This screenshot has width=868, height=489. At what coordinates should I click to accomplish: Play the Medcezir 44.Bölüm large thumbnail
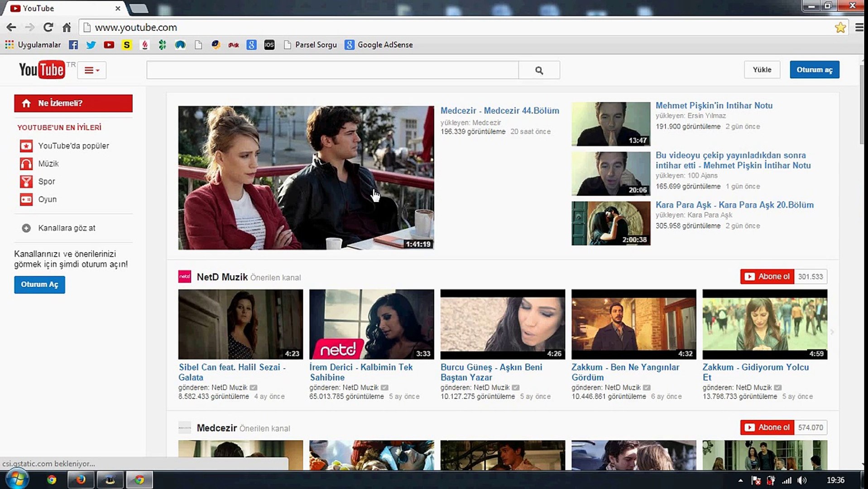point(306,177)
